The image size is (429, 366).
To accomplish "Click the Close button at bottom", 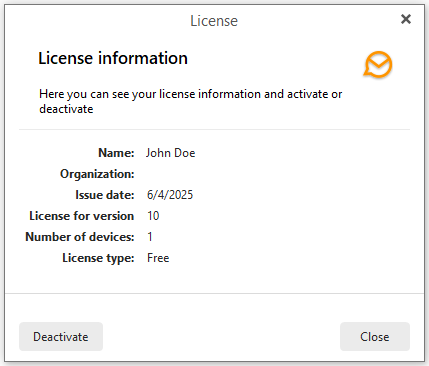I will tap(375, 336).
